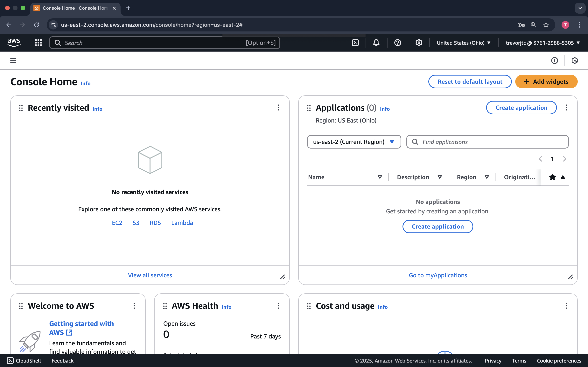This screenshot has width=588, height=367.
Task: Toggle the favorites star in the Applications table
Action: 552,177
